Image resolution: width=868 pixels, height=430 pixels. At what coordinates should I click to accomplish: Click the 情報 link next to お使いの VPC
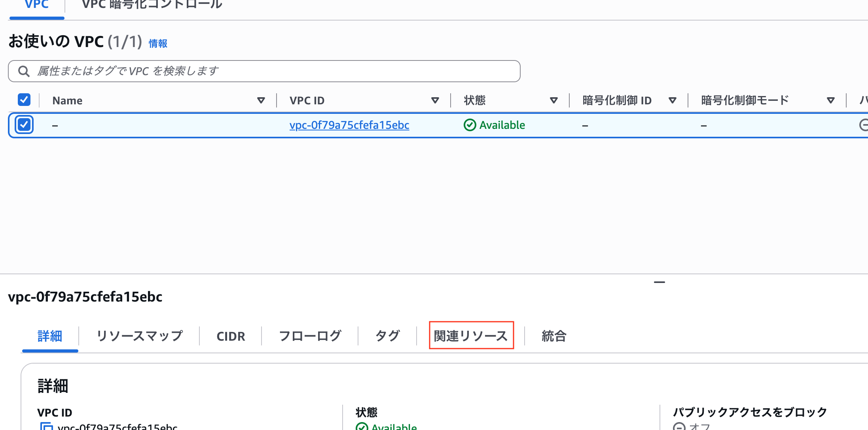pyautogui.click(x=158, y=43)
